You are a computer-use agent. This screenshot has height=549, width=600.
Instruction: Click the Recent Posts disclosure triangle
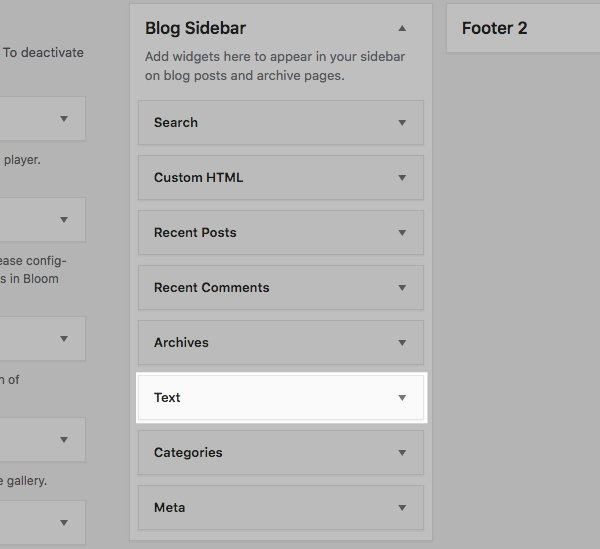click(x=402, y=233)
